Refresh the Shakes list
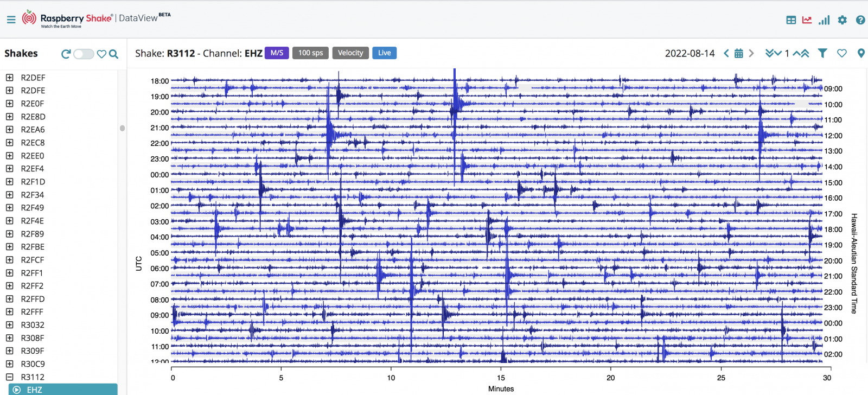 (66, 54)
